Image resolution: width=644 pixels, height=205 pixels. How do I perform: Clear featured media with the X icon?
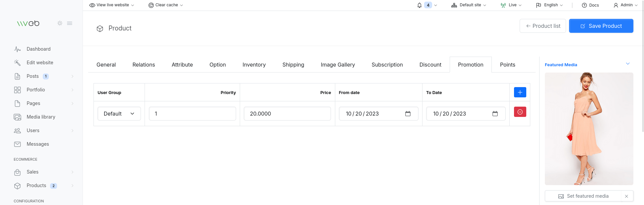coord(626,196)
